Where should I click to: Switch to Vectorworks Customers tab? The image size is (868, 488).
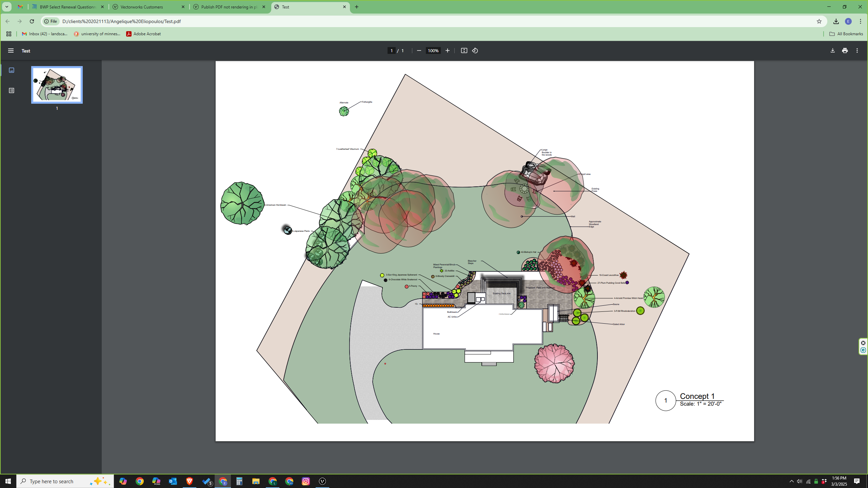tap(149, 7)
